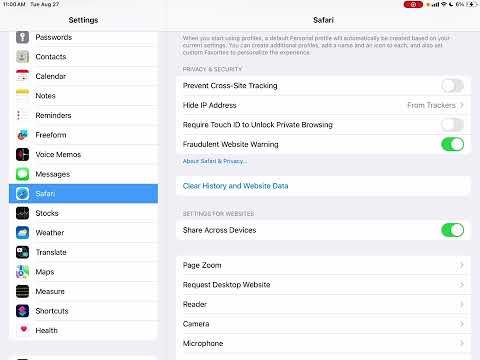The width and height of the screenshot is (480, 360).
Task: Tap the Weather app icon
Action: [x=22, y=233]
